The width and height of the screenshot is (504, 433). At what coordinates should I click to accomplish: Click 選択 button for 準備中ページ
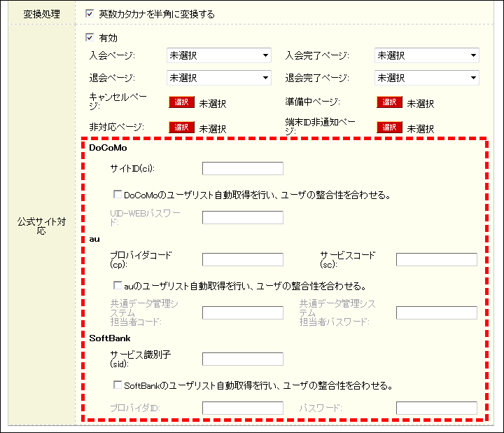(x=390, y=102)
